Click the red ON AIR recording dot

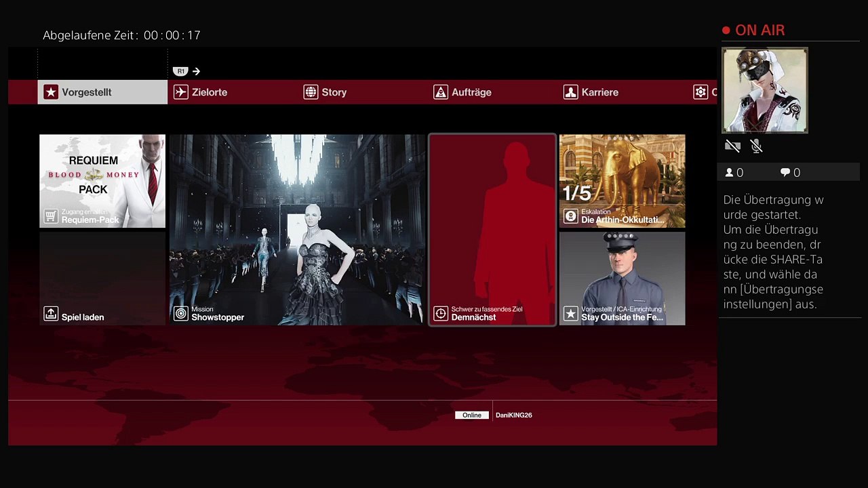726,30
